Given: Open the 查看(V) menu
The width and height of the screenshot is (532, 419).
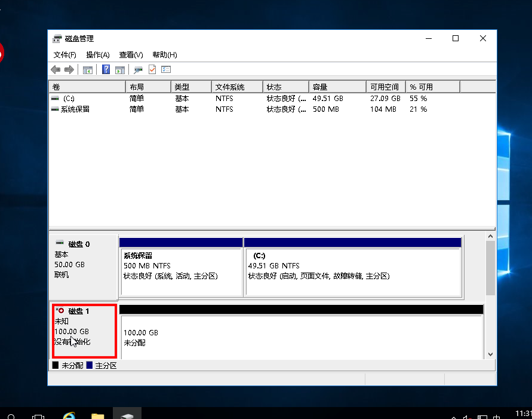Looking at the screenshot, I should [x=131, y=55].
